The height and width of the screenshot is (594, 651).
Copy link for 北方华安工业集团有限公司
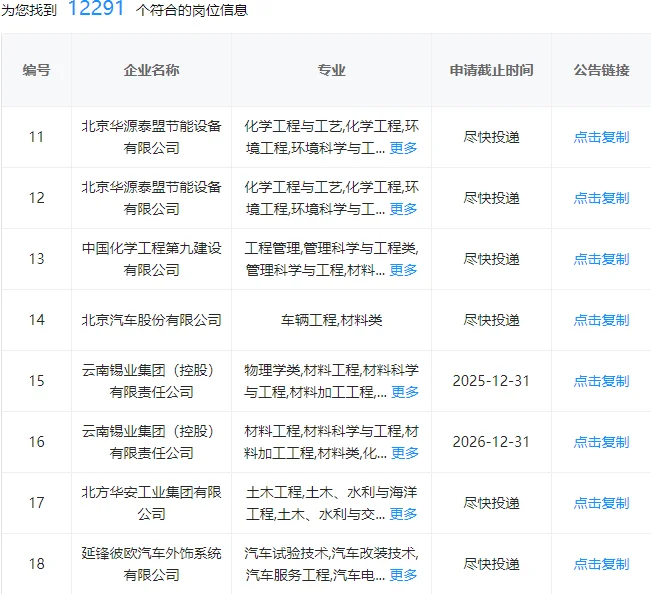(x=601, y=503)
